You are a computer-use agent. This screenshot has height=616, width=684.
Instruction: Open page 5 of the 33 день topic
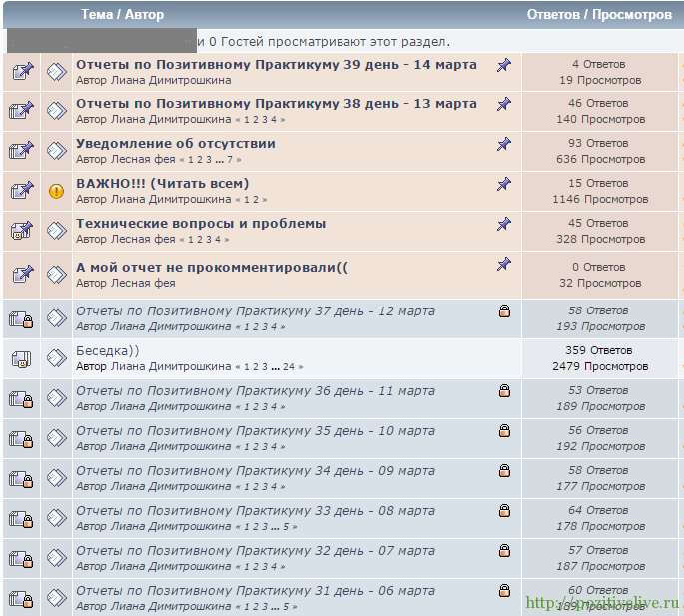click(x=285, y=527)
